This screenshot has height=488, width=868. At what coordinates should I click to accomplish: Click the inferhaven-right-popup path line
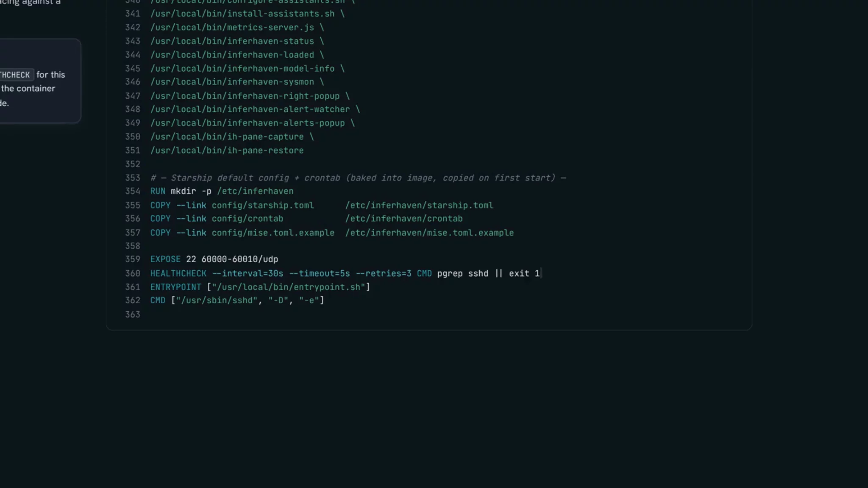(250, 96)
